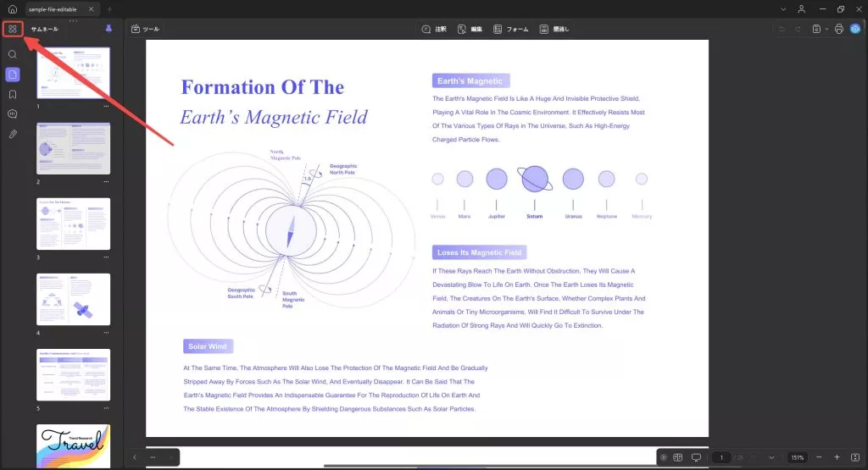Viewport: 868px width, 470px height.
Task: Select page 2 thumbnail
Action: (x=73, y=149)
